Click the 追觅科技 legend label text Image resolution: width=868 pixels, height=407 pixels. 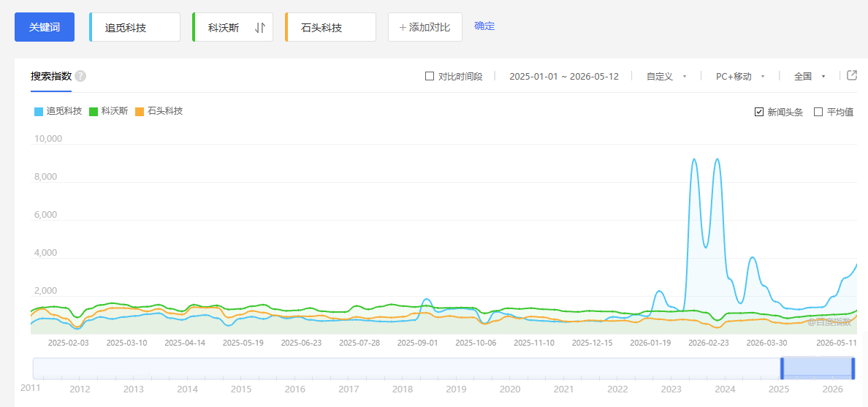[x=64, y=111]
